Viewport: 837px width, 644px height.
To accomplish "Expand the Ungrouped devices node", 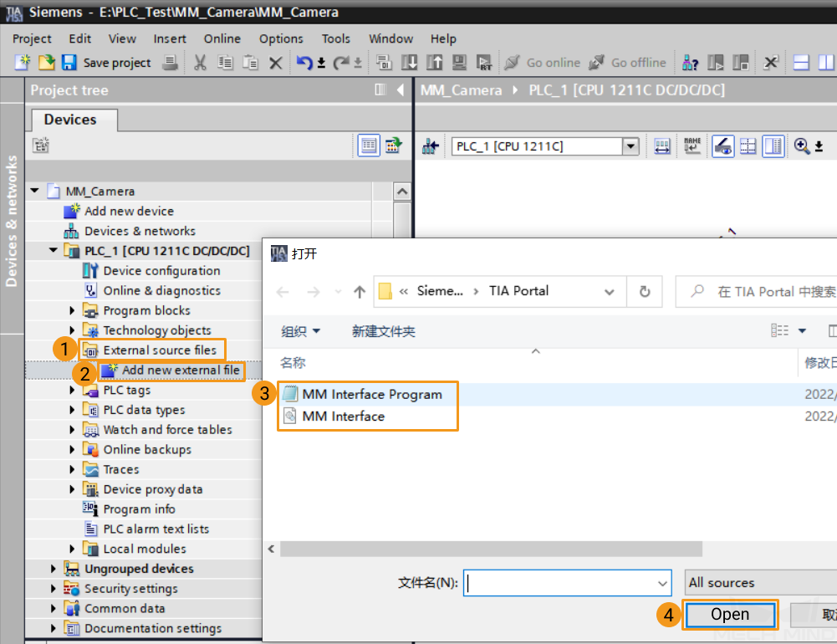I will 54,569.
